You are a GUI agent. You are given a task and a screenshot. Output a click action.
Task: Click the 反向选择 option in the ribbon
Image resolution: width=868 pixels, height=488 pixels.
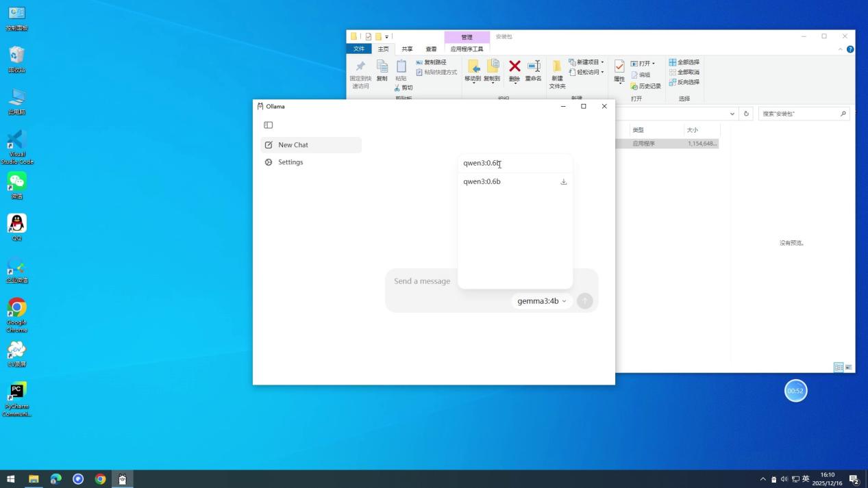pos(684,82)
